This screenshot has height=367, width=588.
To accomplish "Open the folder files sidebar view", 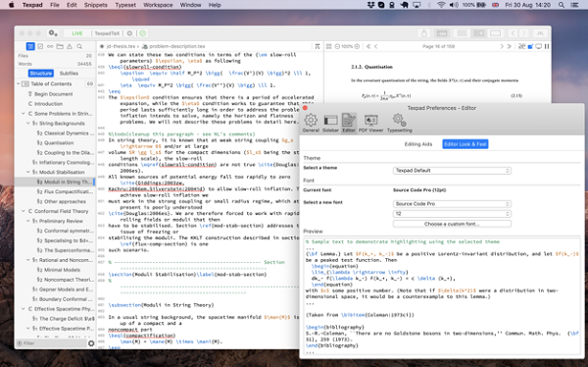I will point(60,46).
